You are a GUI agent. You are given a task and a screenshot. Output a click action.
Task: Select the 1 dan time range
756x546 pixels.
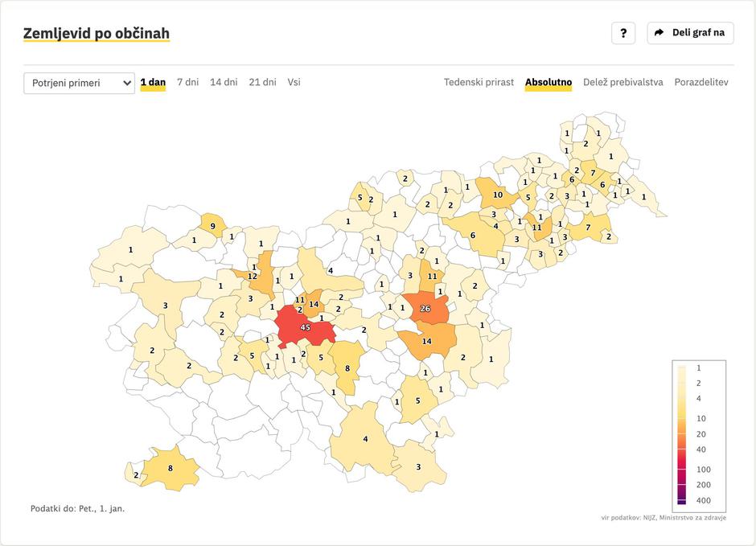(x=153, y=82)
